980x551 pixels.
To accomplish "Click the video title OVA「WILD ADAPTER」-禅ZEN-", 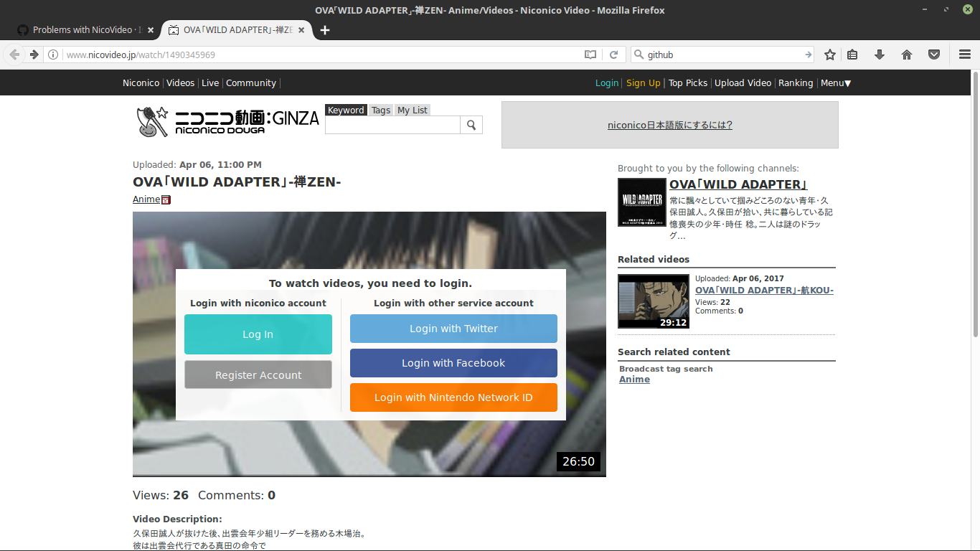I will pos(237,182).
